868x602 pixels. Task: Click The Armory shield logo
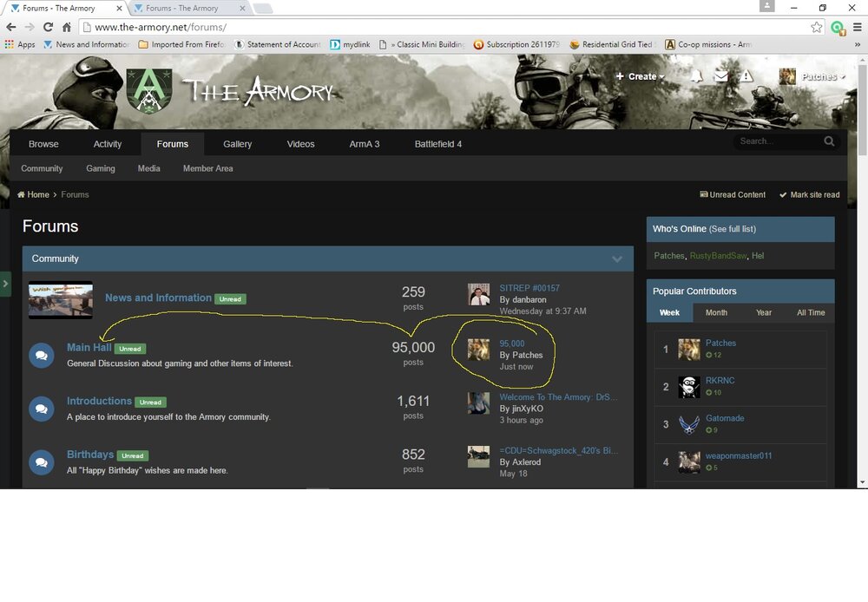pos(149,91)
